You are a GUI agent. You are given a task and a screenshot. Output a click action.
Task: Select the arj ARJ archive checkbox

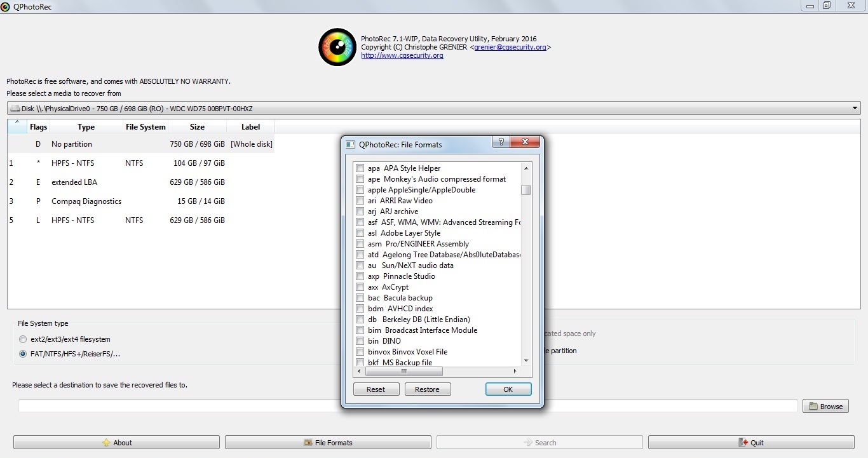point(360,212)
